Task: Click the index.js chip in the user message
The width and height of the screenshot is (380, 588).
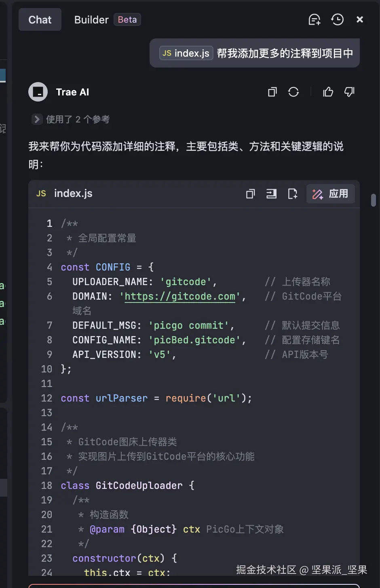Action: 186,53
